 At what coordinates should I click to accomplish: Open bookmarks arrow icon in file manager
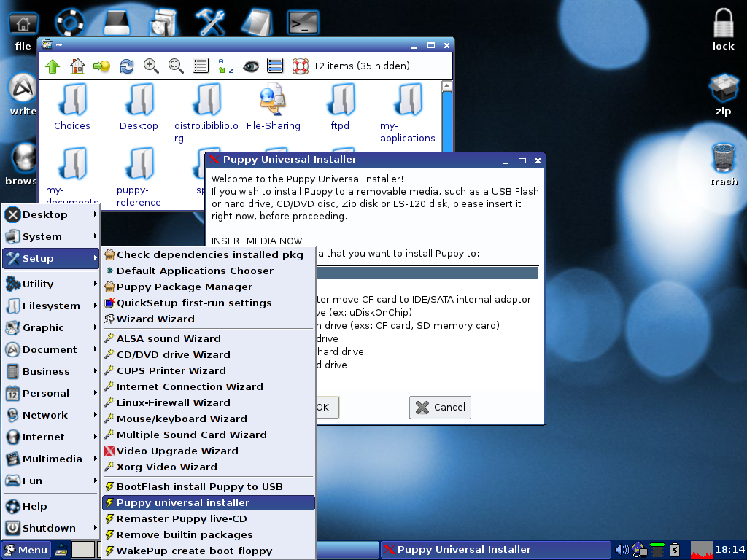coord(102,66)
